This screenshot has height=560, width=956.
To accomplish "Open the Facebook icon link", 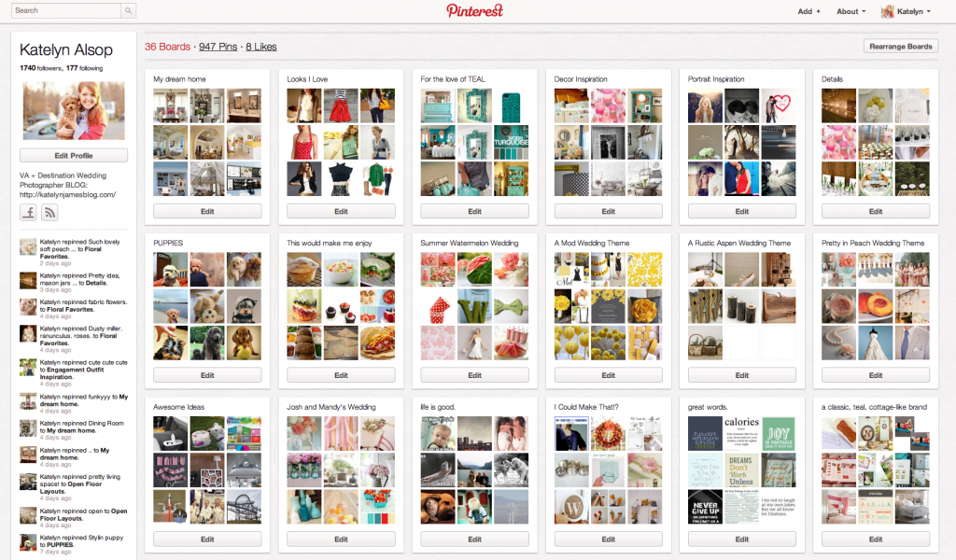I will tap(30, 213).
